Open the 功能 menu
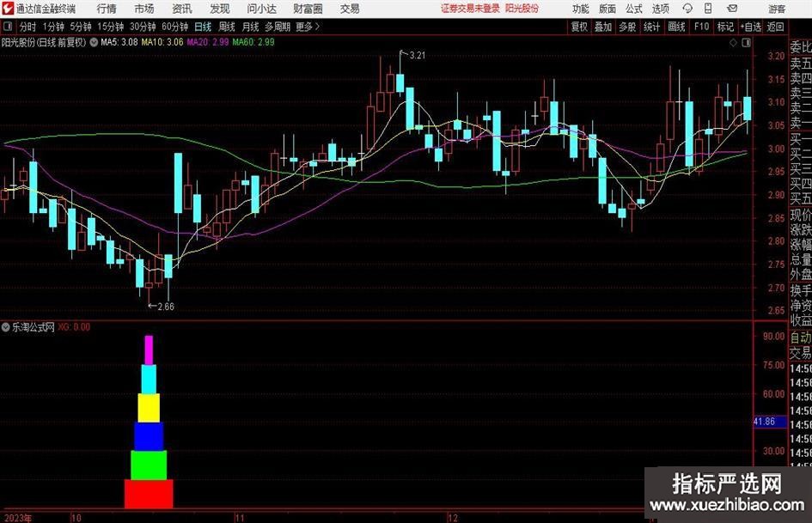812x523 pixels. tap(581, 9)
